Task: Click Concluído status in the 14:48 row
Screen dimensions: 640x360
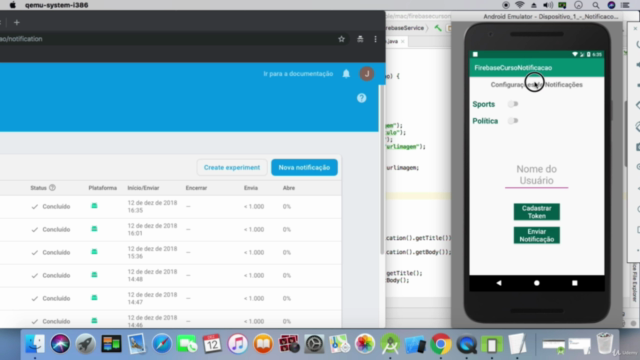Action: (56, 276)
